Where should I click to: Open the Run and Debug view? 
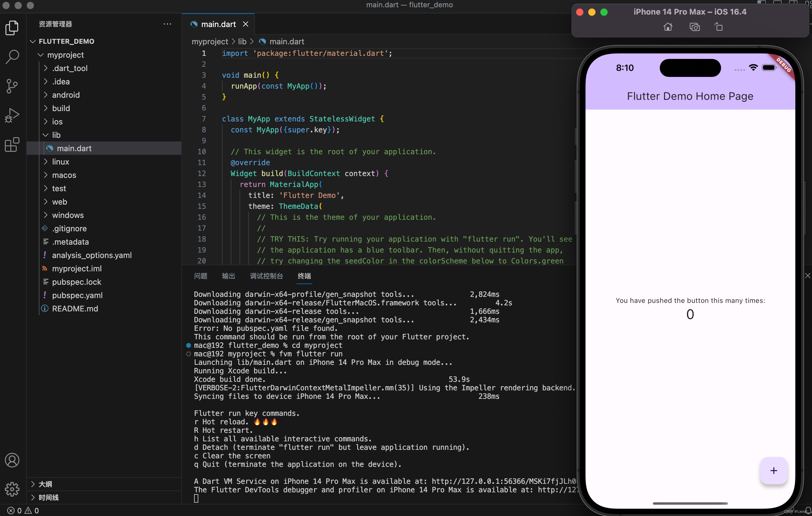(x=12, y=115)
